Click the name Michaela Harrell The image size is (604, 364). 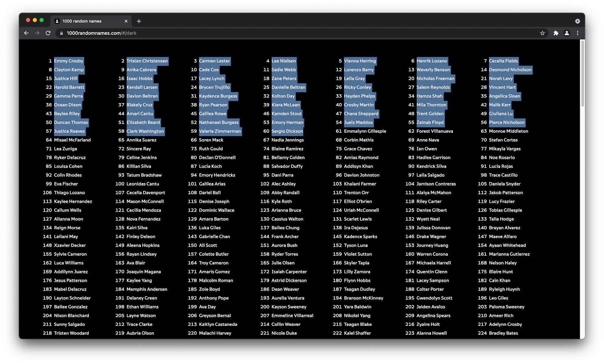(434, 263)
